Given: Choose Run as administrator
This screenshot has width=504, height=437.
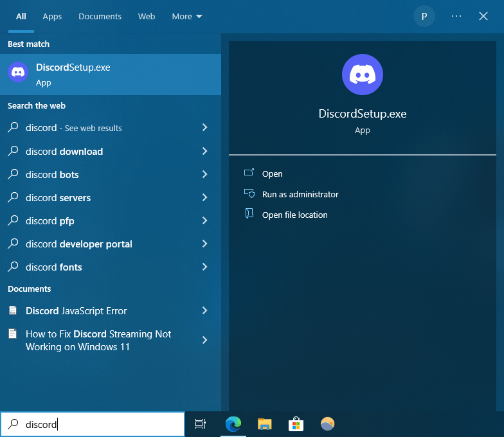Looking at the screenshot, I should tap(300, 194).
